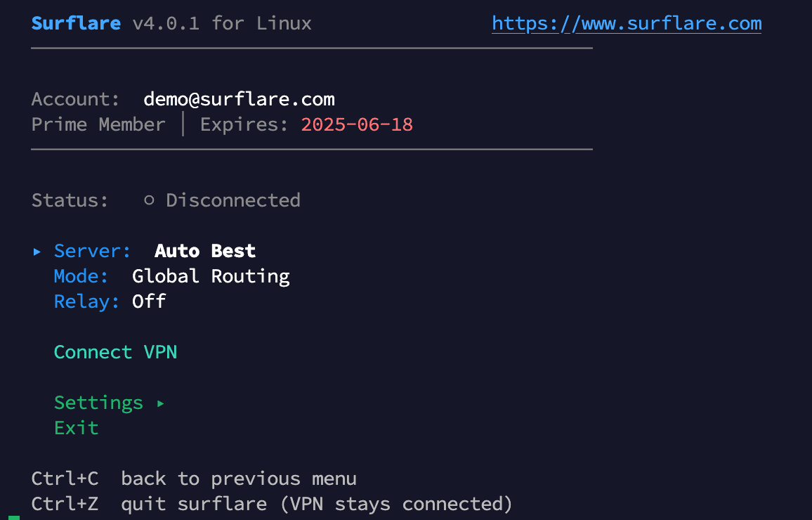812x520 pixels.
Task: Click the arrow marker beside Server
Action: tap(37, 251)
